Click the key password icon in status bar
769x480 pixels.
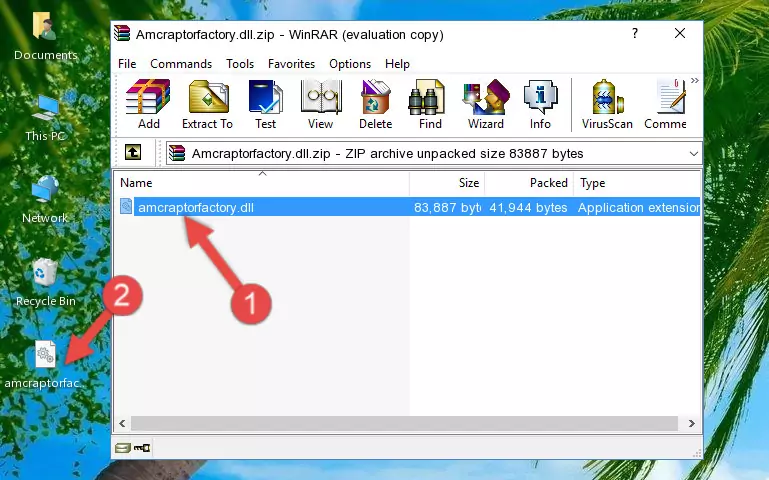coord(142,447)
